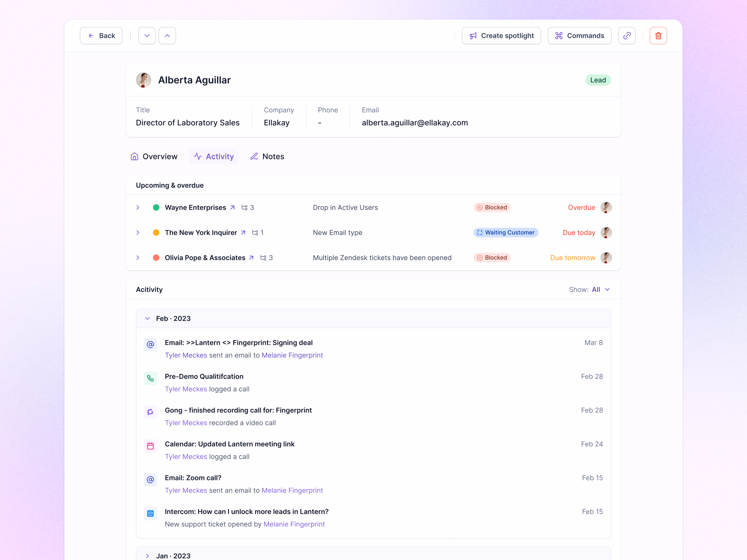Open Wayne Enterprises external link arrow
This screenshot has height=560, width=747.
pos(232,208)
